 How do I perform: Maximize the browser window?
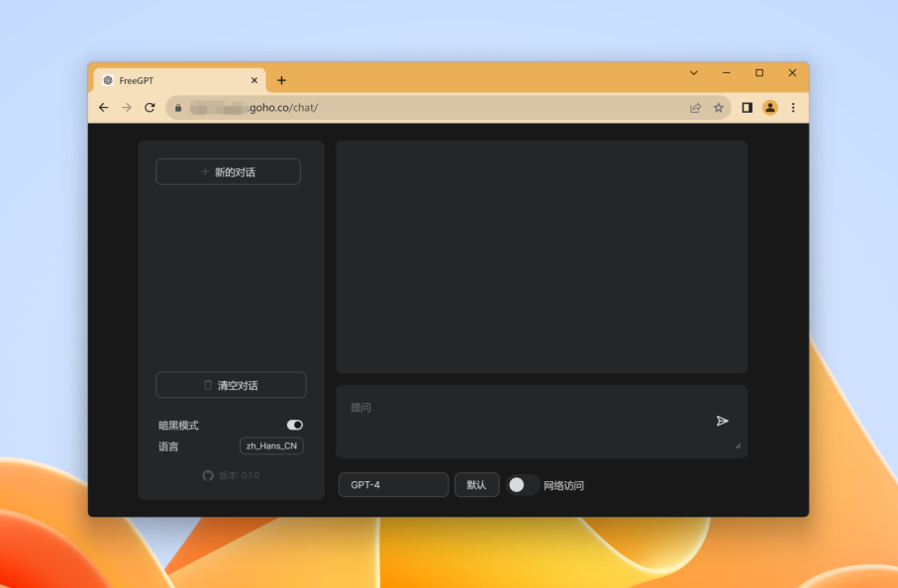pyautogui.click(x=759, y=72)
